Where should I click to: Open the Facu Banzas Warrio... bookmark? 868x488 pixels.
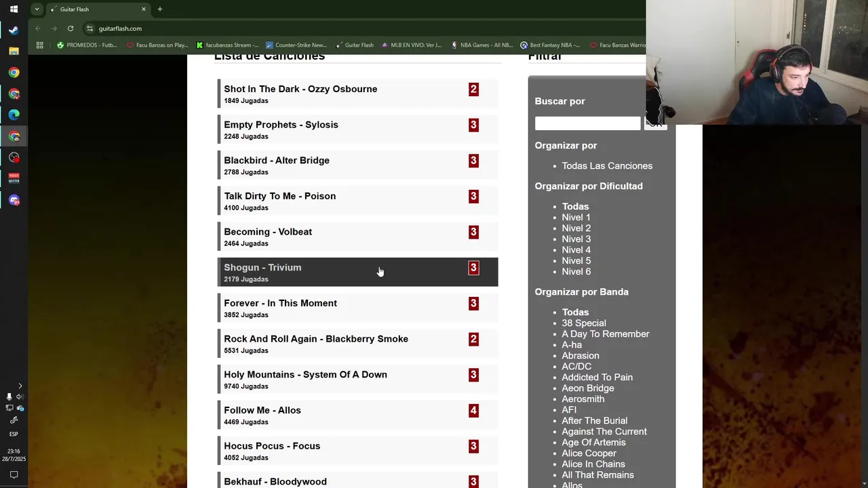[618, 45]
